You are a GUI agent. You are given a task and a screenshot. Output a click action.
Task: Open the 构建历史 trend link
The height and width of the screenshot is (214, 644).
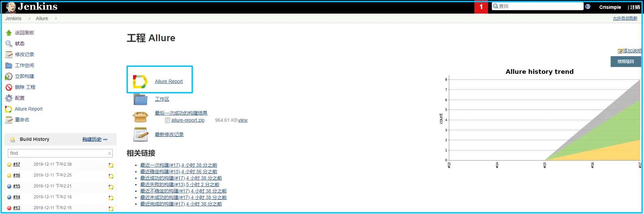pos(92,139)
